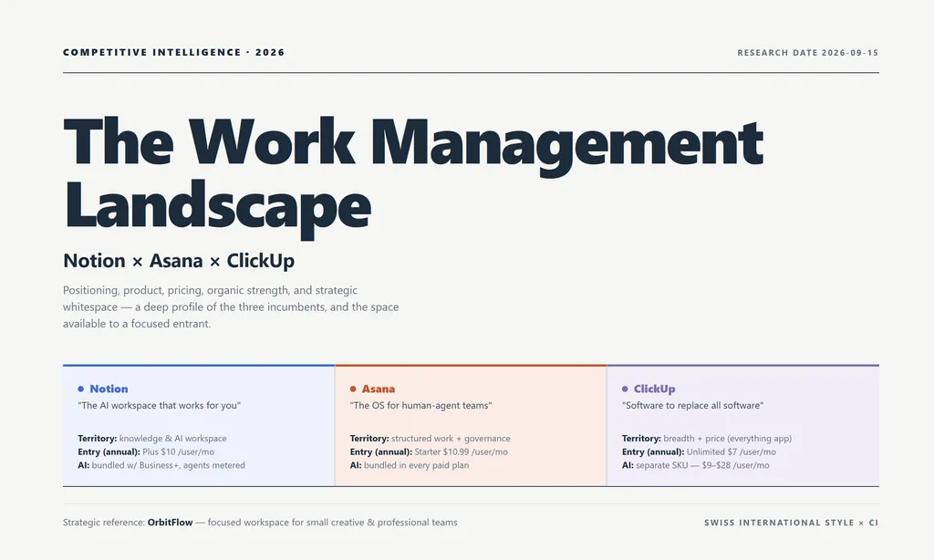The width and height of the screenshot is (934, 560).
Task: Click 'Territory: breadth + price (everything app)' line
Action: click(x=707, y=439)
